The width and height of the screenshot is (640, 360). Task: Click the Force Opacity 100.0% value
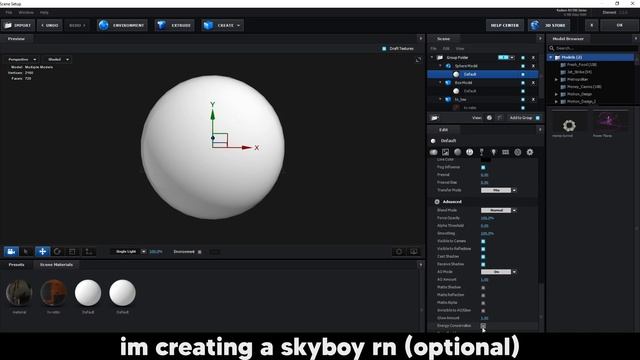pyautogui.click(x=487, y=218)
